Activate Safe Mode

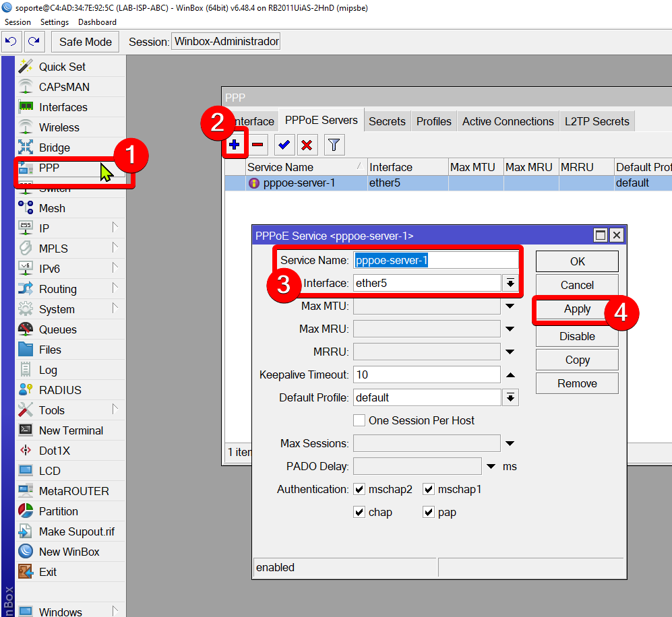pyautogui.click(x=84, y=41)
